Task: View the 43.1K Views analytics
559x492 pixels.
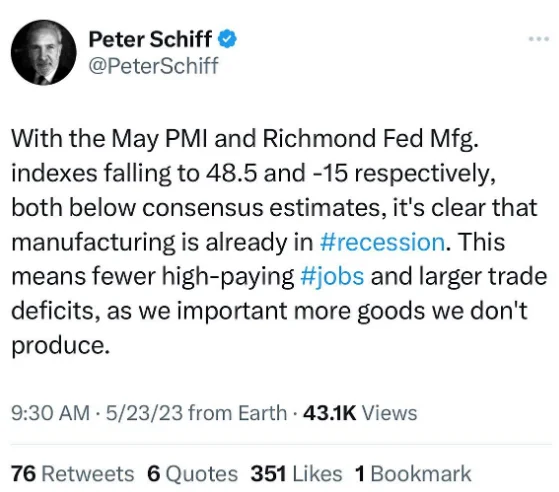Action: coord(360,413)
